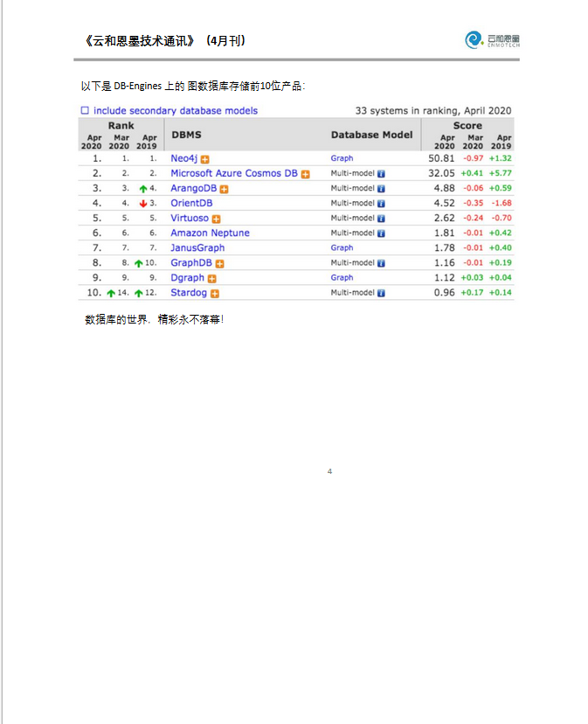Click the info icon in Virtuoso row

(x=381, y=219)
